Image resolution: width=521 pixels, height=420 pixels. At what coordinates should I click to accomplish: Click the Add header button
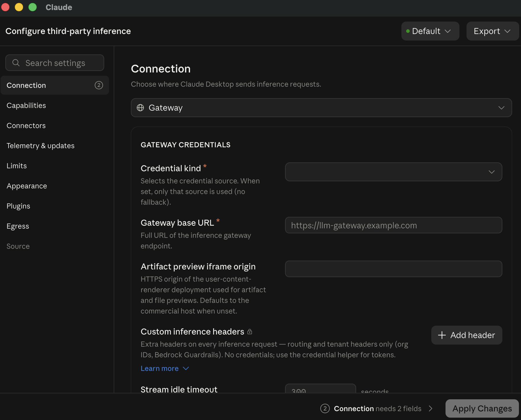coord(467,335)
